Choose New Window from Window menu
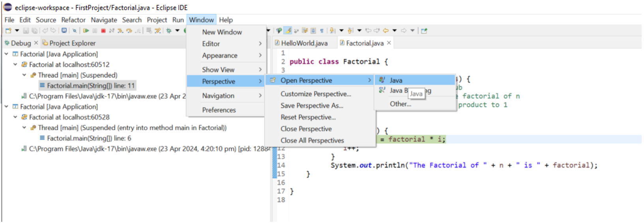Viewport: 644px width, 223px height. click(x=226, y=32)
